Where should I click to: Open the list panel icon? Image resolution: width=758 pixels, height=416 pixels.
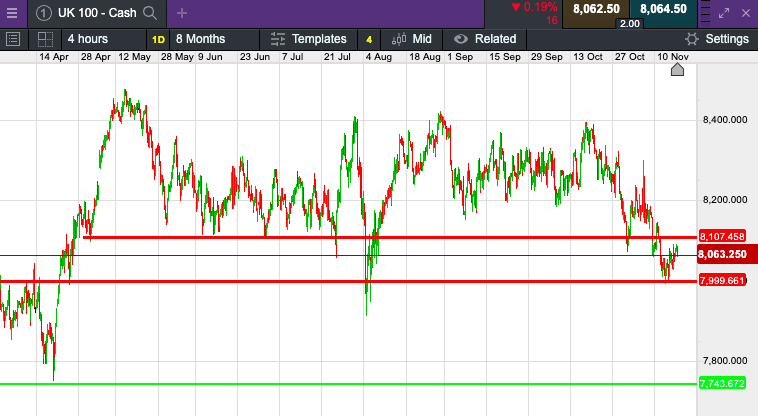[x=13, y=39]
